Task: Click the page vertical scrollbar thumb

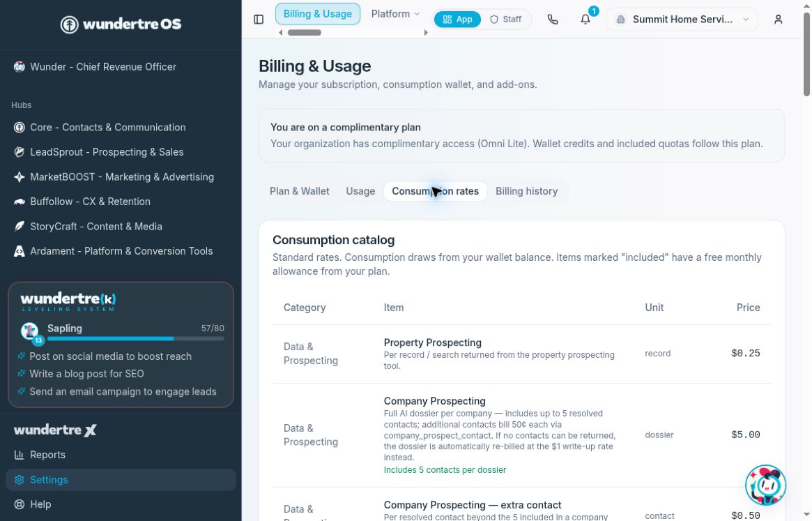Action: (x=806, y=54)
